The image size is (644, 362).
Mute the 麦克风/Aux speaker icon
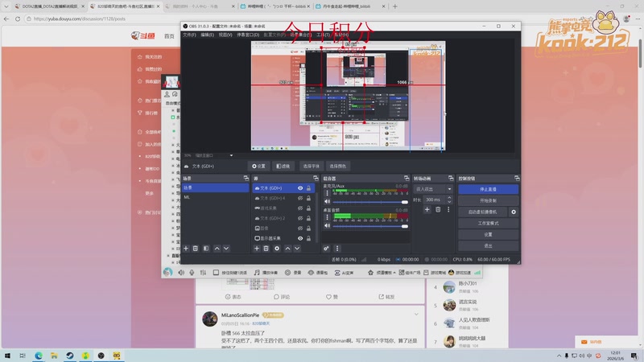tap(328, 202)
